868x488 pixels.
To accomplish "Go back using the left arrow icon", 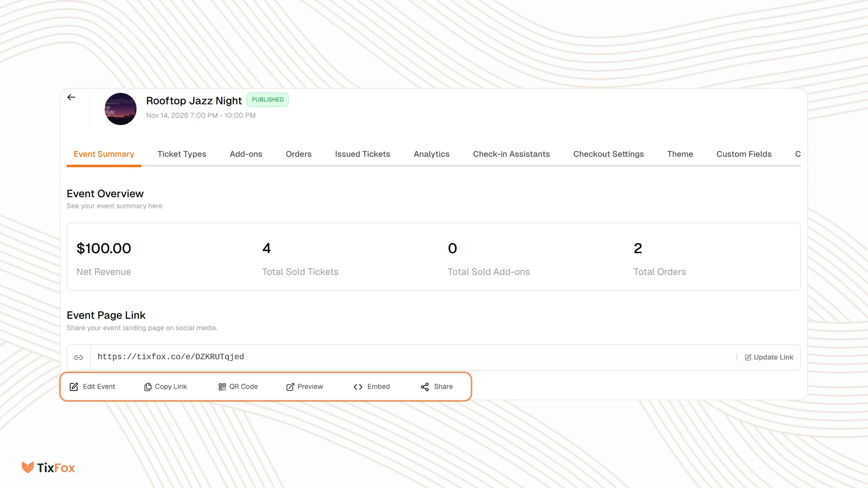I will pyautogui.click(x=71, y=97).
